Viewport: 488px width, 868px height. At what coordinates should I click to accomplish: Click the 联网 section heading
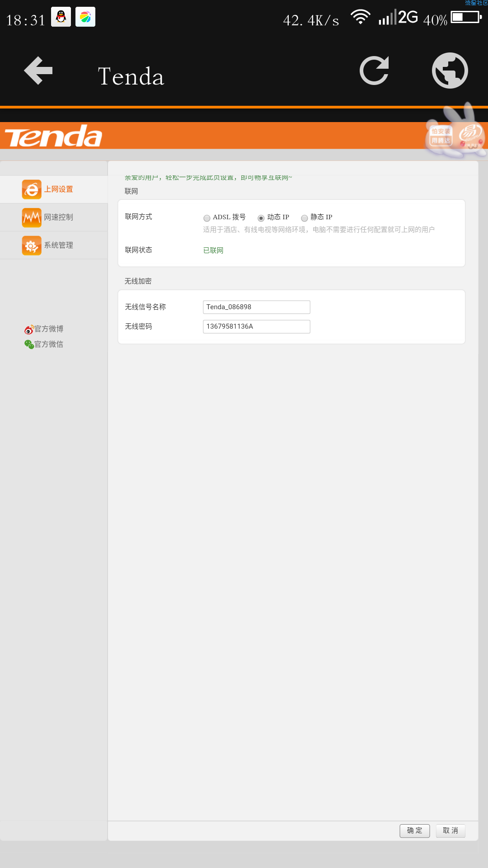[131, 191]
